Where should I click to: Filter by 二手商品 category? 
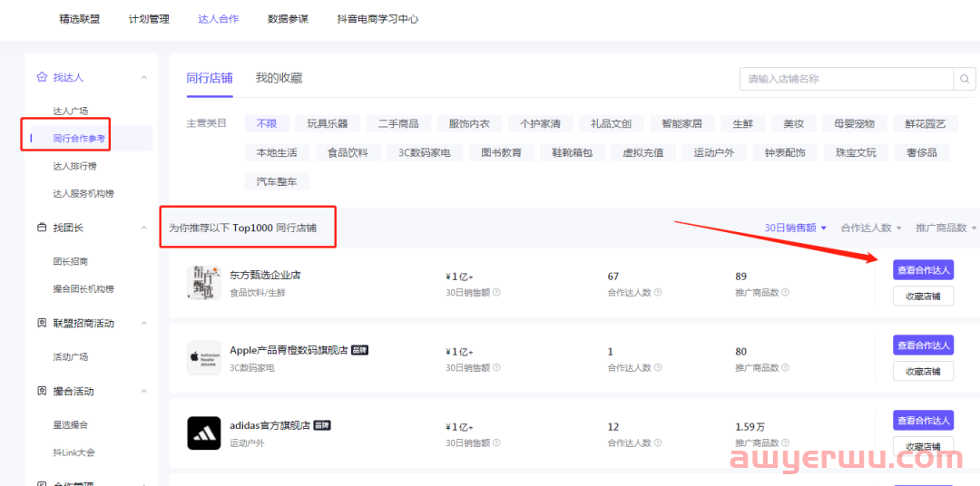[398, 123]
